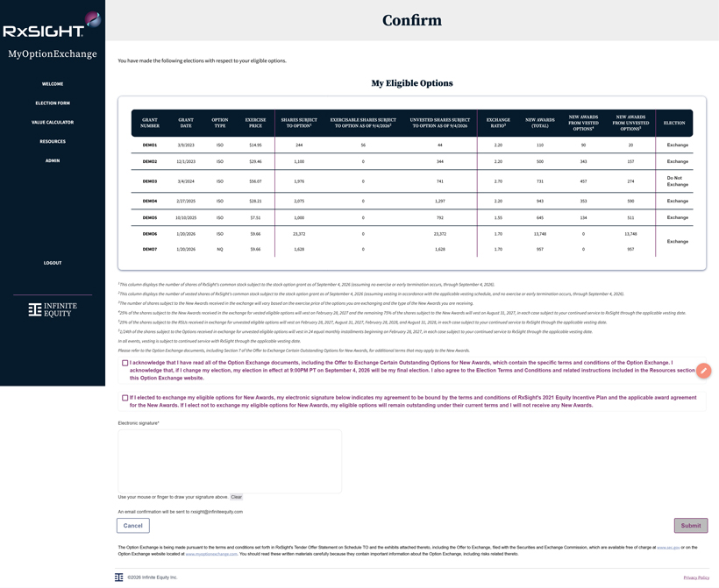The image size is (719, 588).
Task: Open the Admin menu item
Action: [x=53, y=161]
